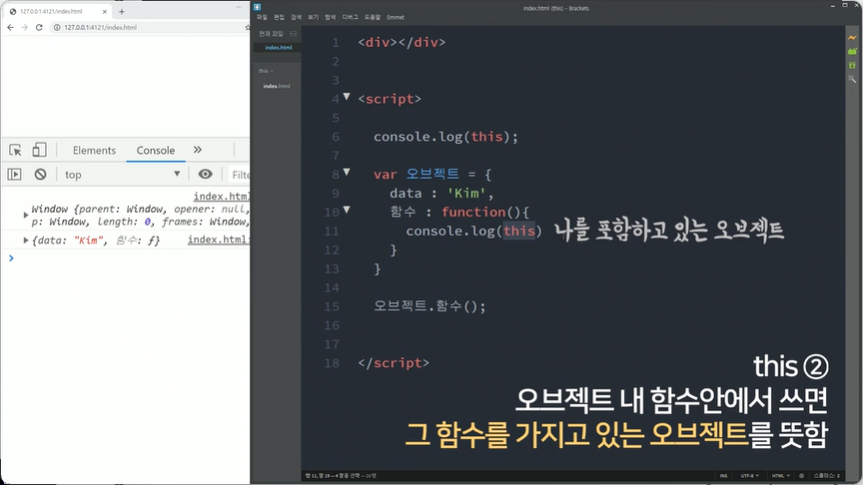This screenshot has height=485, width=863.
Task: Switch to the Console tab in DevTools
Action: (156, 150)
